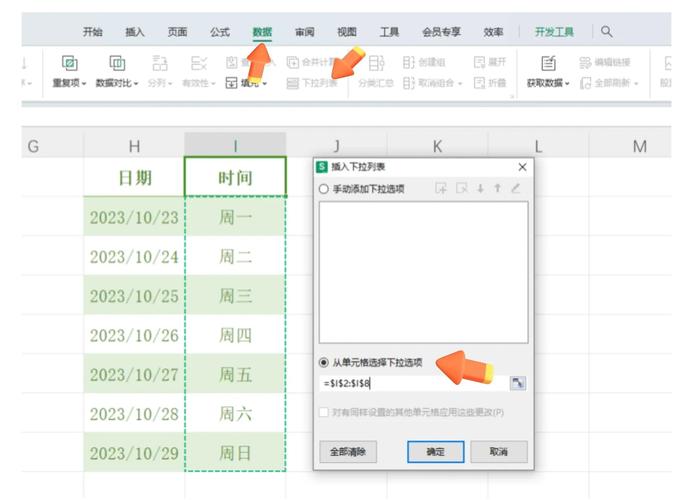Click cell 2023/10/23

point(134,217)
